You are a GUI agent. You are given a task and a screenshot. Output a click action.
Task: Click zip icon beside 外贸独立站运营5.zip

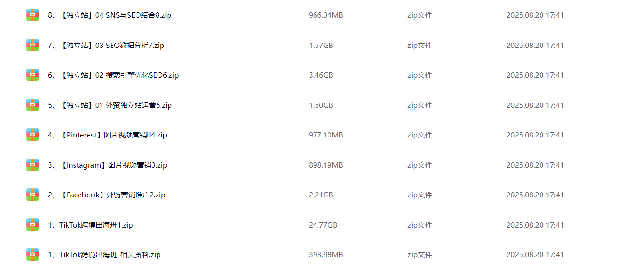point(33,105)
